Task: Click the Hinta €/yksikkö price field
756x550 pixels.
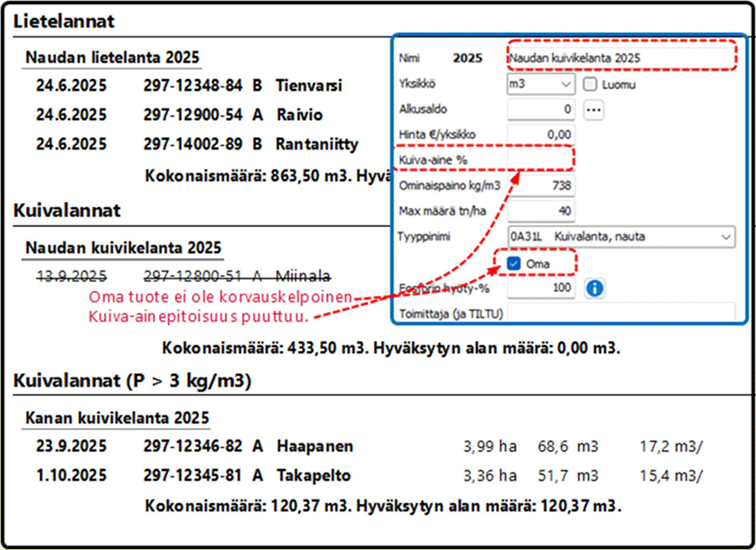Action: tap(541, 134)
